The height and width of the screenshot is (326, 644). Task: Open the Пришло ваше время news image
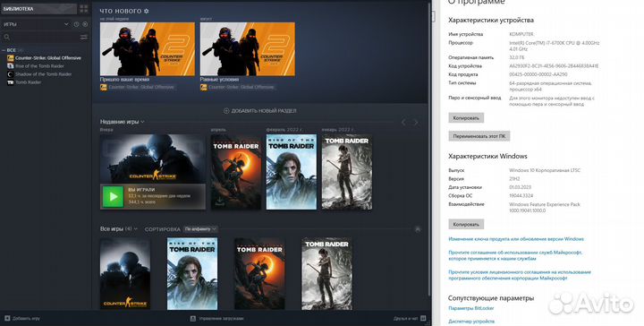tap(148, 49)
